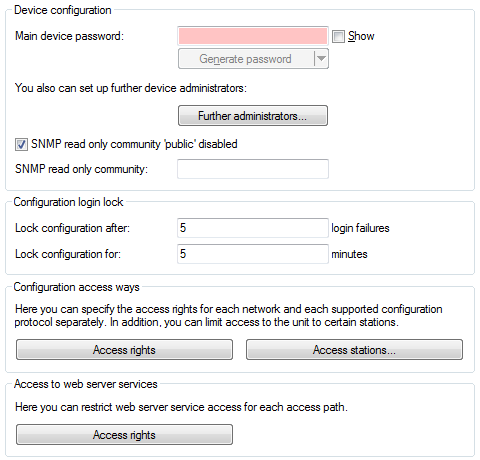The image size is (480, 460).
Task: Click the Lock configuration after label
Action: 72,228
